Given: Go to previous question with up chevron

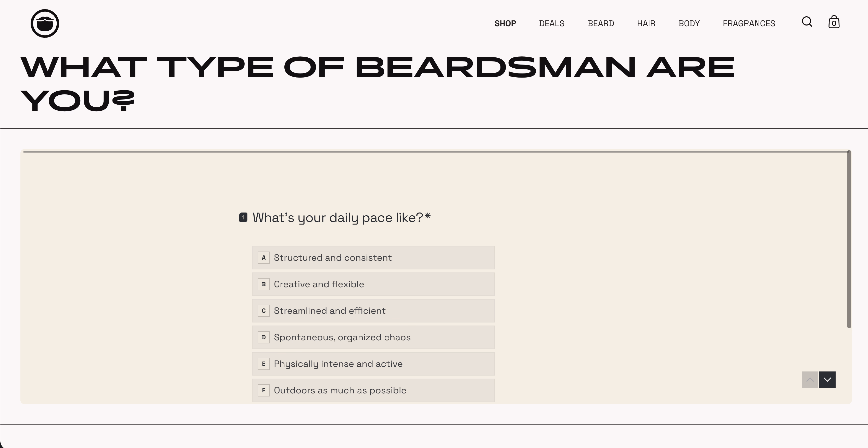Looking at the screenshot, I should pyautogui.click(x=810, y=380).
